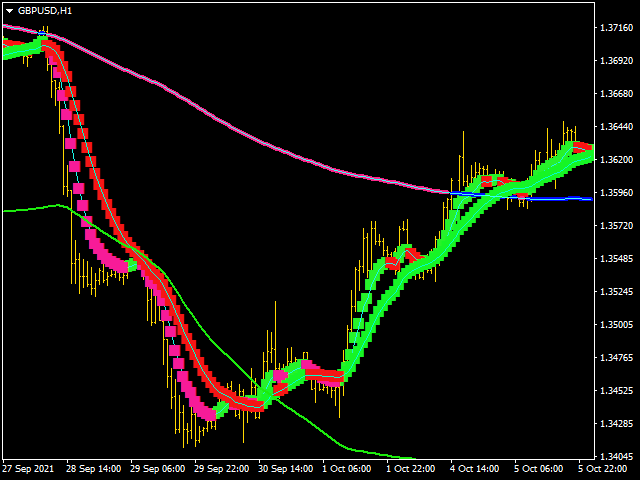Click price label 1.34045 on scale
640x480 pixels.
click(x=616, y=457)
